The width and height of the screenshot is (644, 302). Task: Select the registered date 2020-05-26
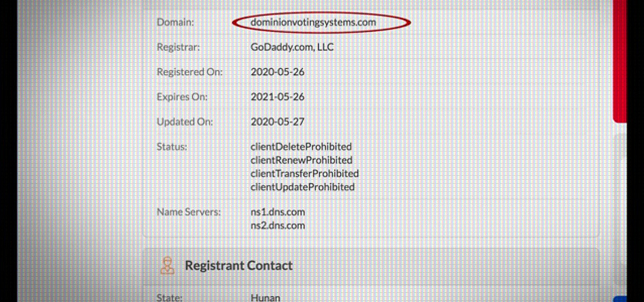[x=277, y=72]
